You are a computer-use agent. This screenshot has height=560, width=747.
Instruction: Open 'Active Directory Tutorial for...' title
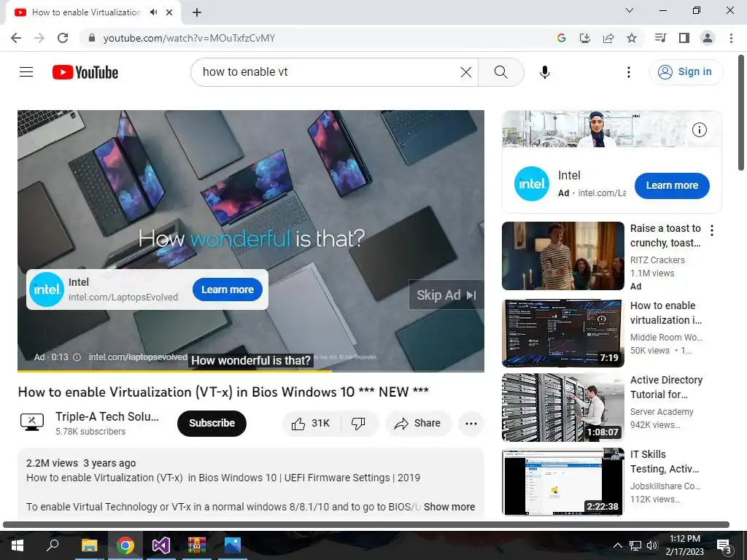666,387
